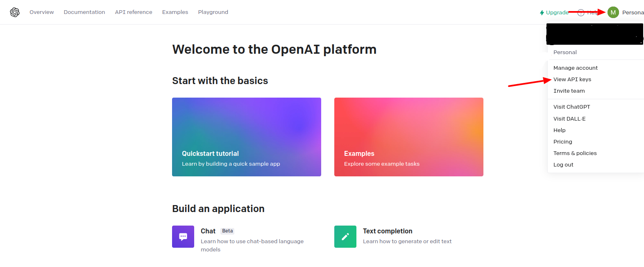Click Invite team in the menu

(569, 91)
